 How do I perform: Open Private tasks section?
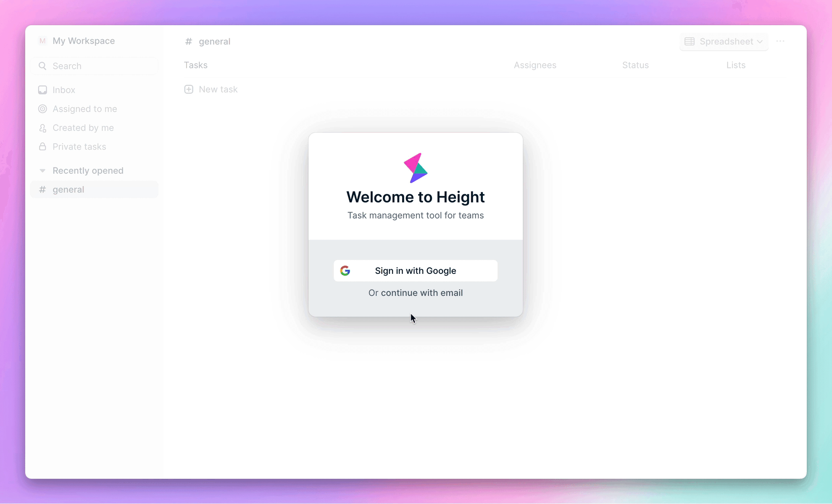tap(79, 146)
